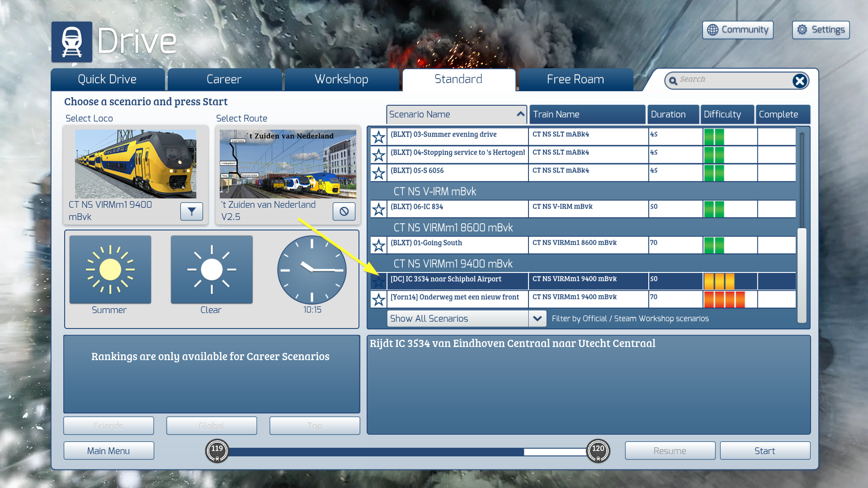Click the red difficulty bars of Yorn14 scenario
The width and height of the screenshot is (868, 488).
(x=724, y=300)
